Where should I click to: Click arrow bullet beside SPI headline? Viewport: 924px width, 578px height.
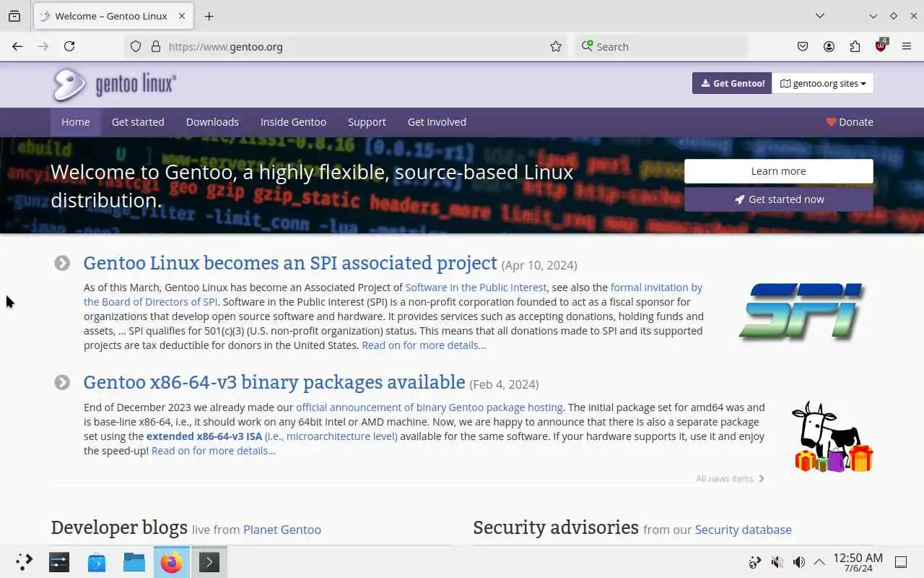click(62, 263)
